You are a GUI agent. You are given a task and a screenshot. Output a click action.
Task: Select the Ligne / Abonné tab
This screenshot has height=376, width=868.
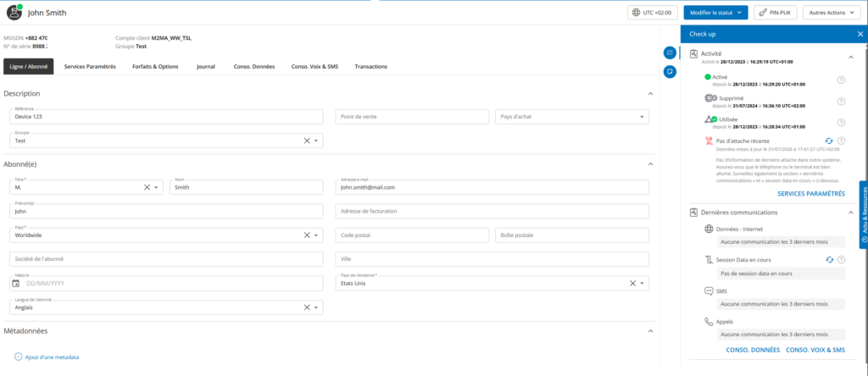click(28, 66)
